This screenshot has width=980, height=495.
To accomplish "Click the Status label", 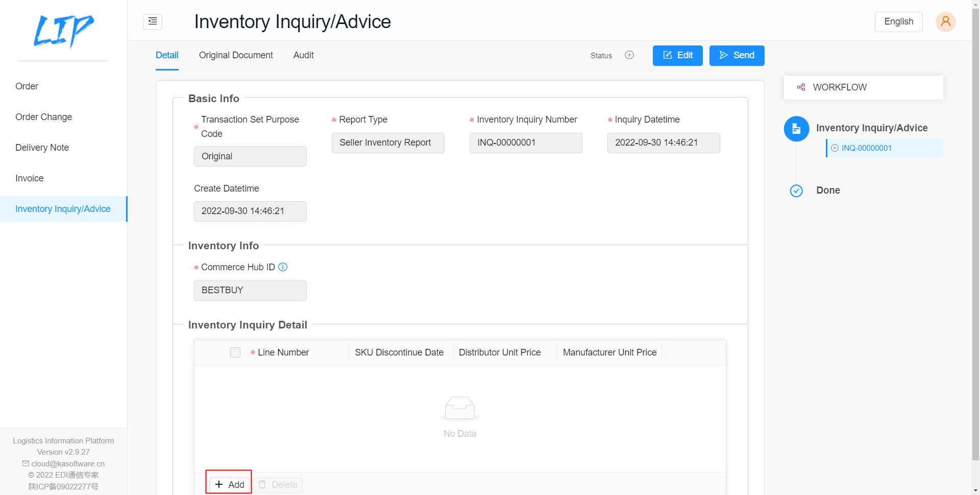I will (x=601, y=56).
